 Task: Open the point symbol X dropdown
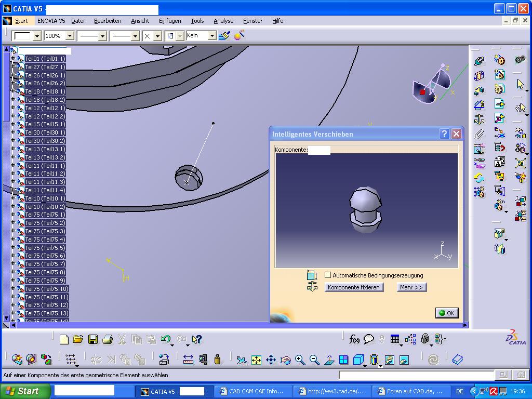coord(157,36)
